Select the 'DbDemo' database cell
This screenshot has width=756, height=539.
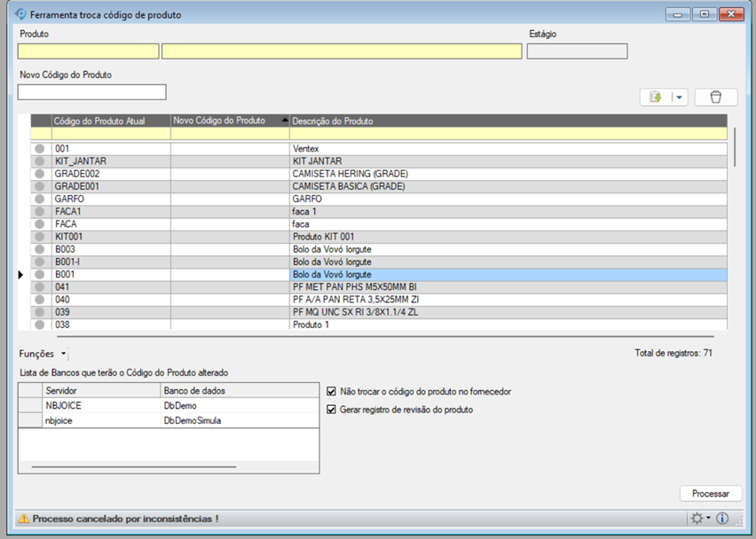(240, 405)
